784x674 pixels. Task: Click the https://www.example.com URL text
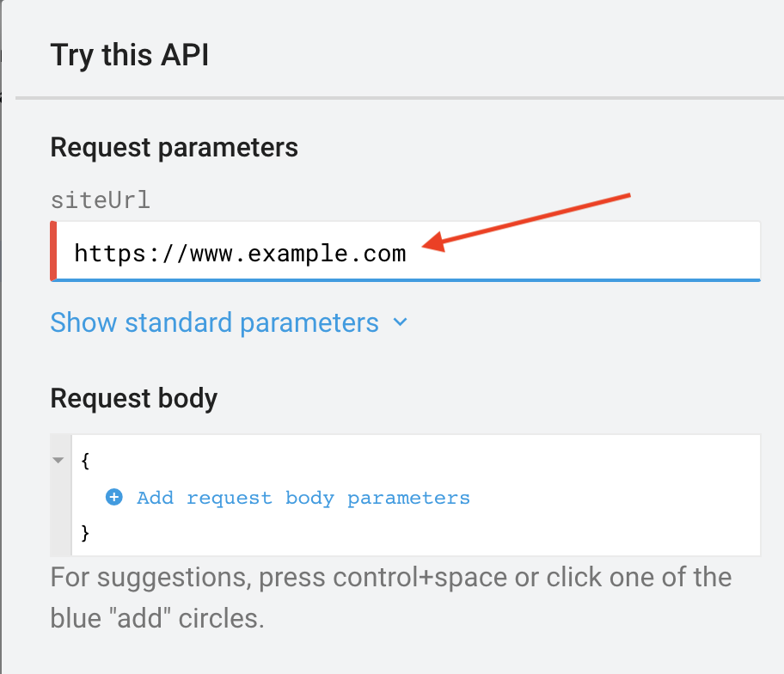[x=240, y=254]
